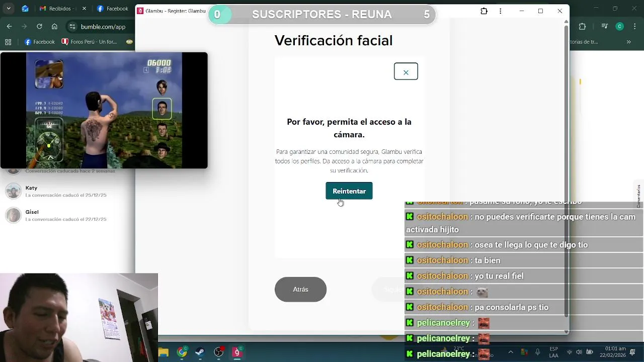Go back with the Atrás button
The image size is (644, 362).
tap(300, 289)
